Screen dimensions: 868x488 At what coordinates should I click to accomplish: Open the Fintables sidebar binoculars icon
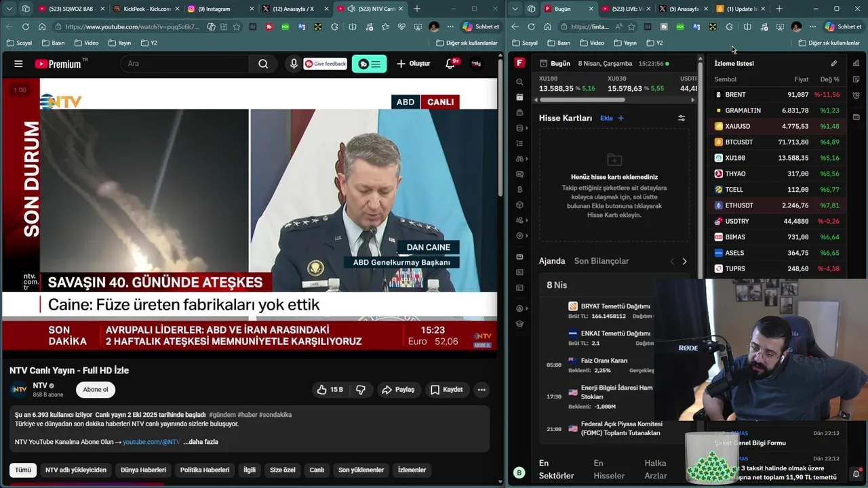[x=519, y=159]
